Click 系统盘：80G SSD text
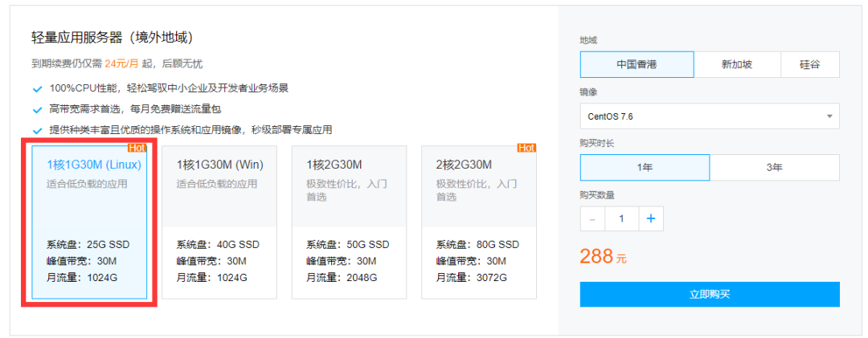868x338 pixels. pos(477,245)
